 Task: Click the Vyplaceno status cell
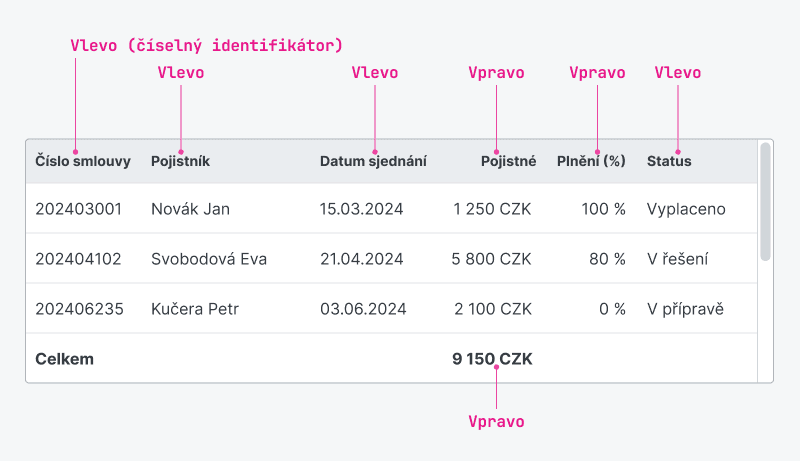point(686,209)
